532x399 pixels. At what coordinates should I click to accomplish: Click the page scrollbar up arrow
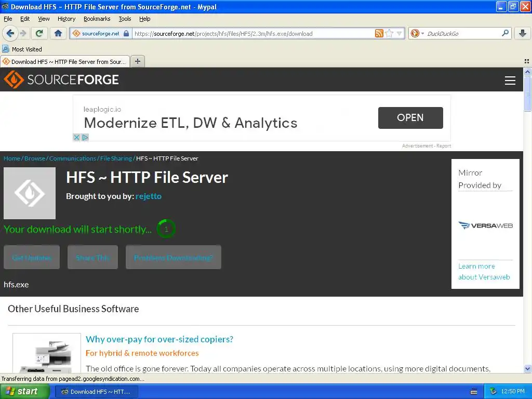(x=527, y=72)
